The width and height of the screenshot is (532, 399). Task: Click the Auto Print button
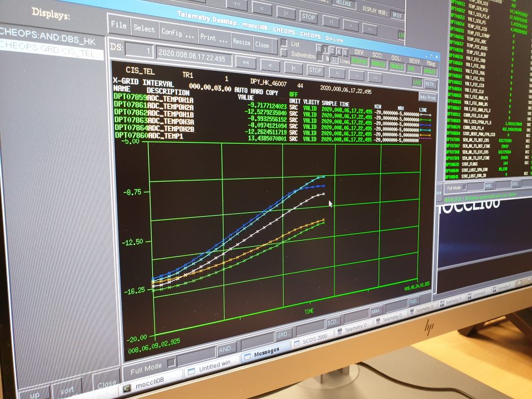(x=427, y=97)
